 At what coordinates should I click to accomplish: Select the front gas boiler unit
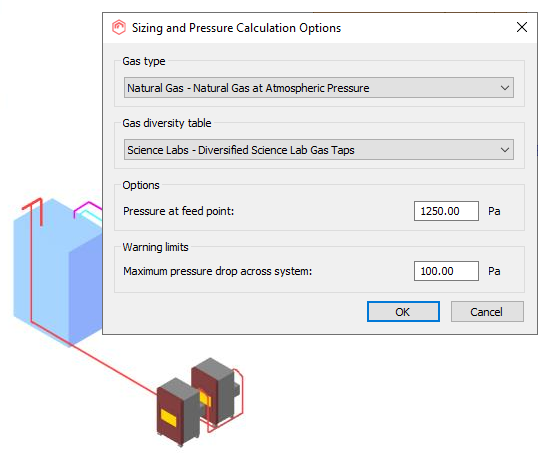tap(178, 413)
